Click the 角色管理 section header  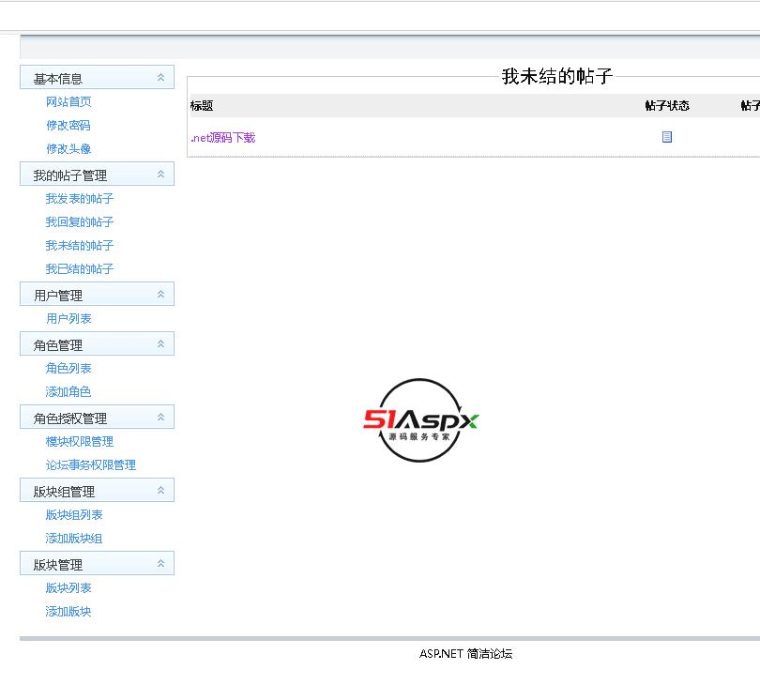(x=97, y=343)
